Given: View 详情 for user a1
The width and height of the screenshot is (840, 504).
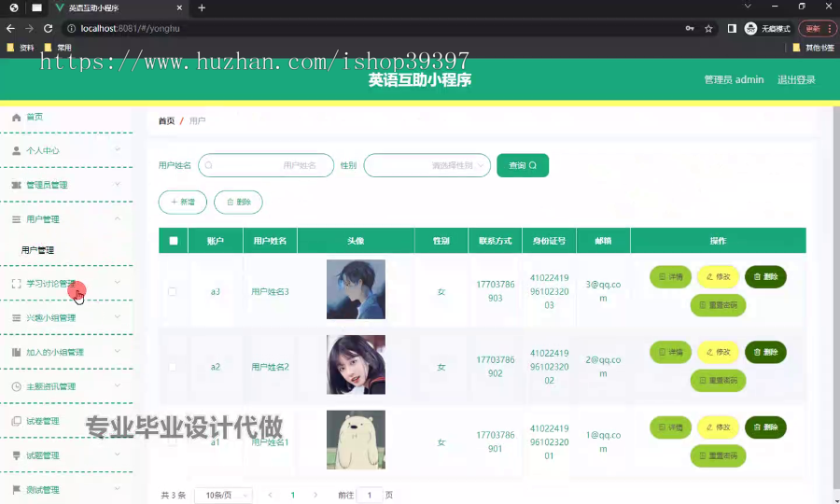Looking at the screenshot, I should coord(671,427).
